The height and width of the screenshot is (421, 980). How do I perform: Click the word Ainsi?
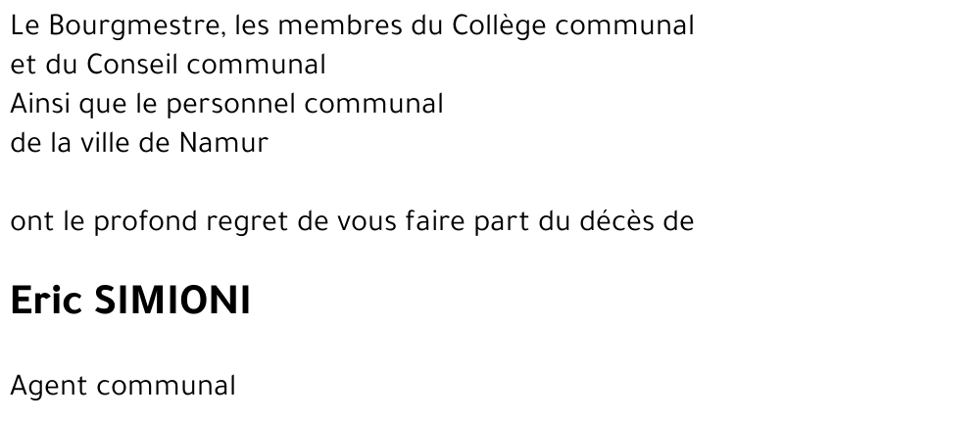coord(40,105)
